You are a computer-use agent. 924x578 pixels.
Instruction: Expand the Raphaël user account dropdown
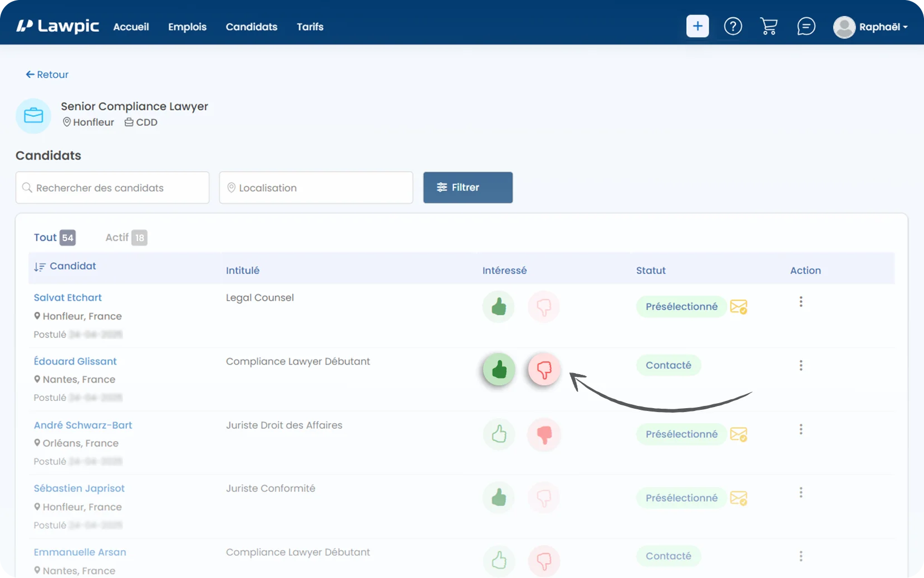(x=871, y=27)
